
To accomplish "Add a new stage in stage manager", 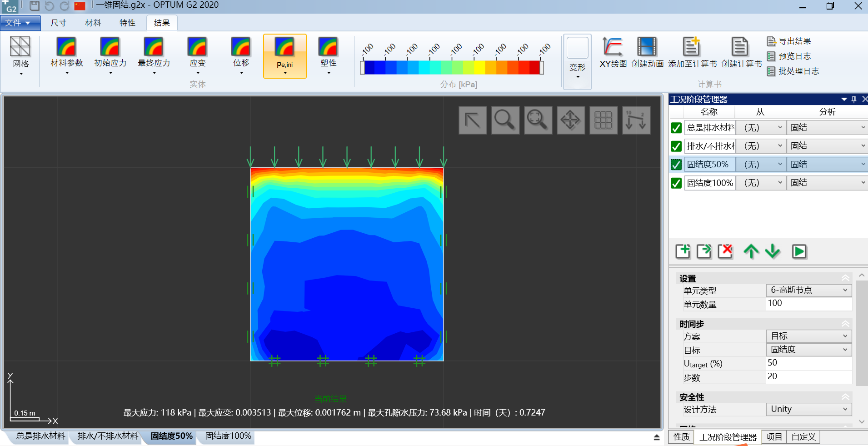I will click(x=683, y=251).
